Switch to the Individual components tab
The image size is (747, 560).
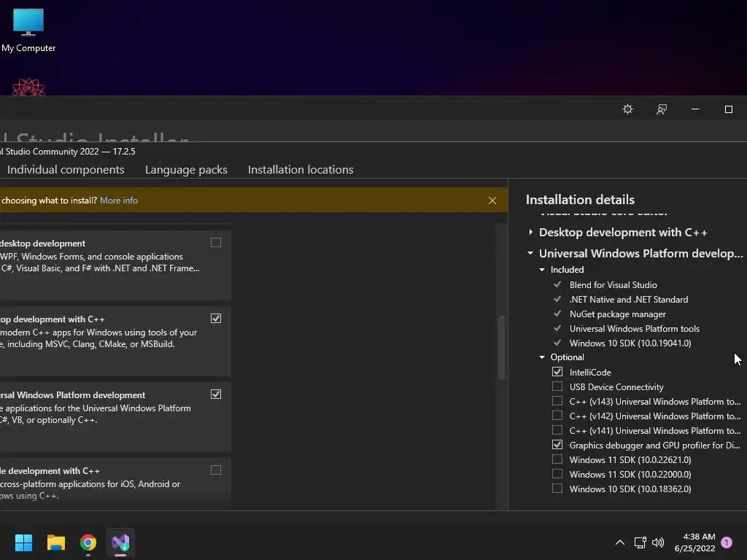click(x=66, y=169)
